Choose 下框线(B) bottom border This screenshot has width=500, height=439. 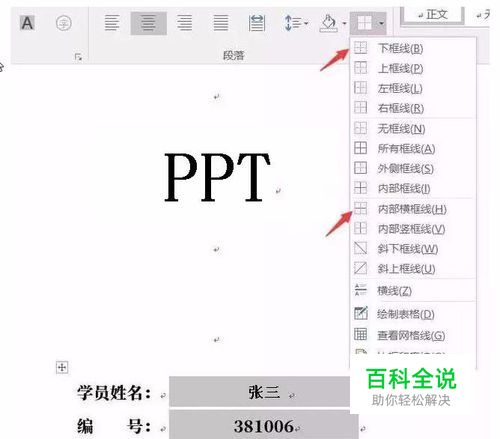(x=413, y=49)
